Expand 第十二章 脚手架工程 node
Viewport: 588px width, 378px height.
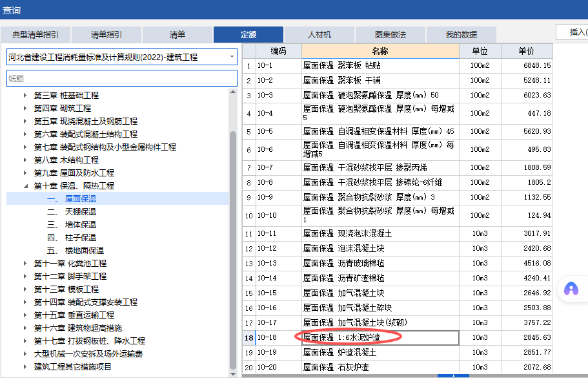click(25, 277)
